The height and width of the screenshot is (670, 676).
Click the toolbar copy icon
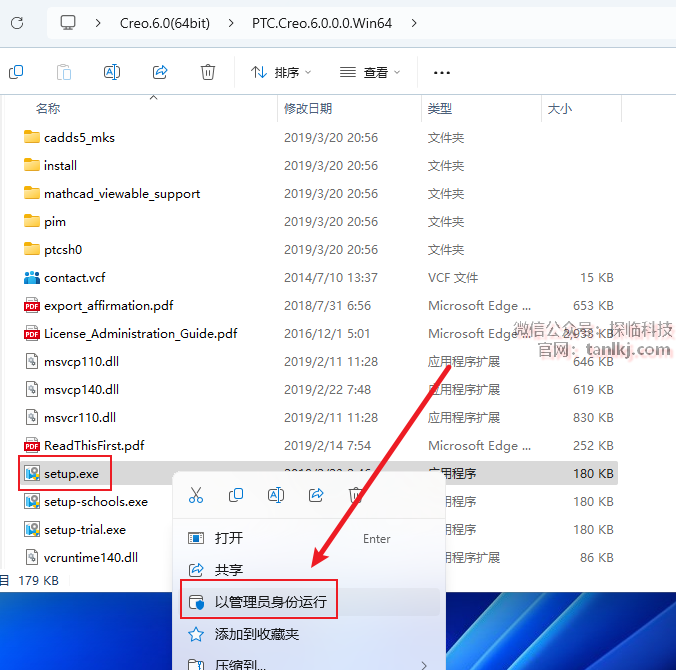16,72
